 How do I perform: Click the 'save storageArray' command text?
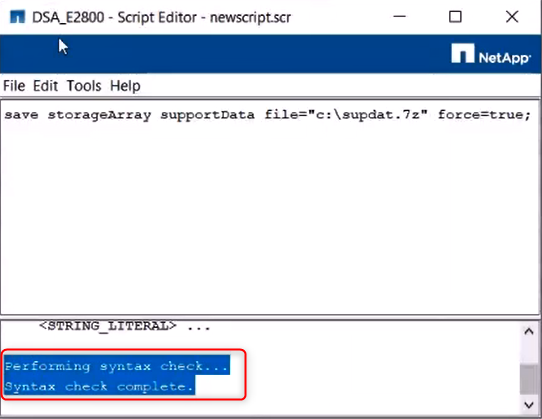(x=78, y=115)
